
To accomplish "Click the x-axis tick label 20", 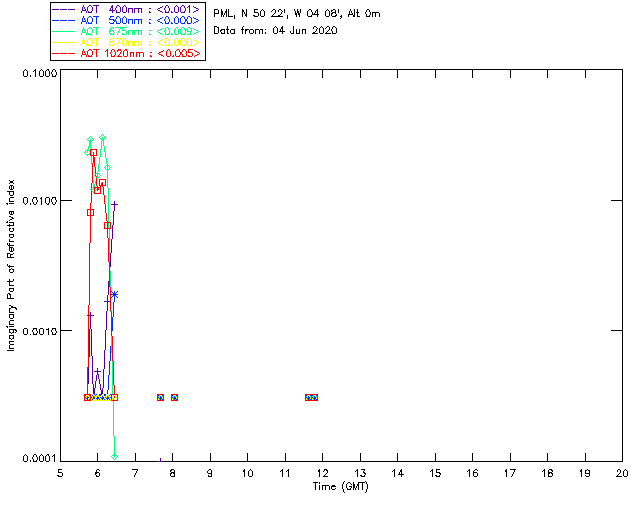I will point(622,473).
